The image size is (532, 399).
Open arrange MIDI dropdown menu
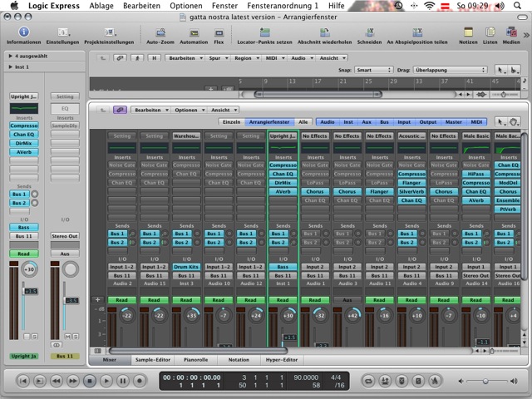(273, 58)
